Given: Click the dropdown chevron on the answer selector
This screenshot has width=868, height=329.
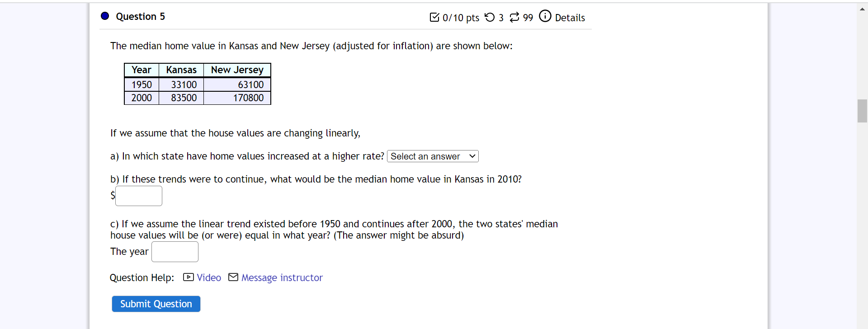Looking at the screenshot, I should pyautogui.click(x=472, y=156).
